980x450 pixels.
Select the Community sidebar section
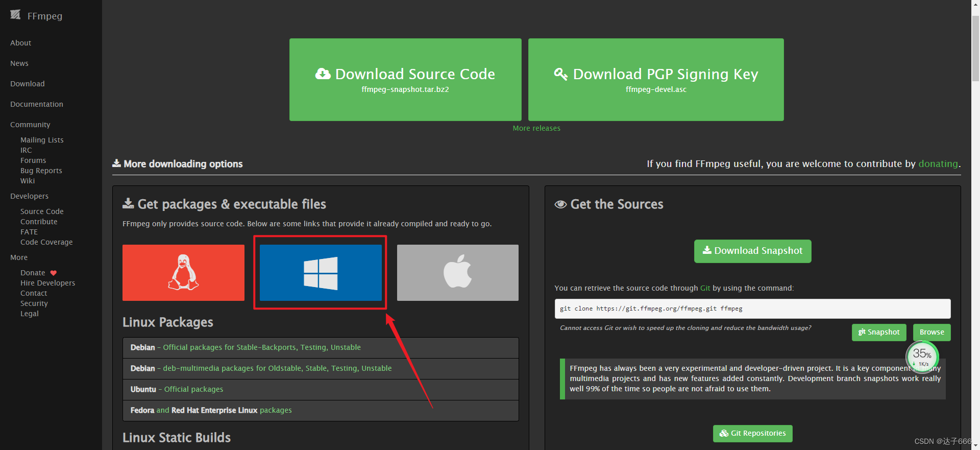click(30, 125)
